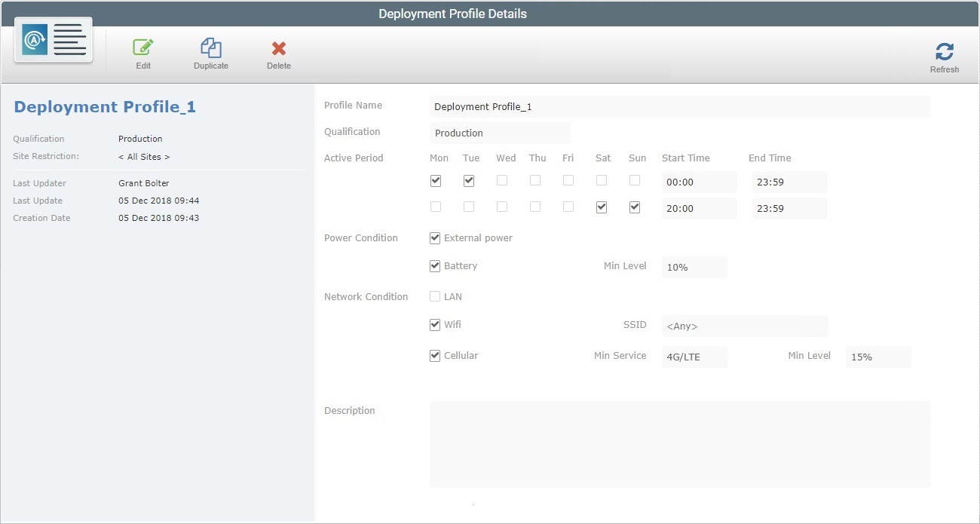Enable Wed in the first active period row

pyautogui.click(x=502, y=180)
